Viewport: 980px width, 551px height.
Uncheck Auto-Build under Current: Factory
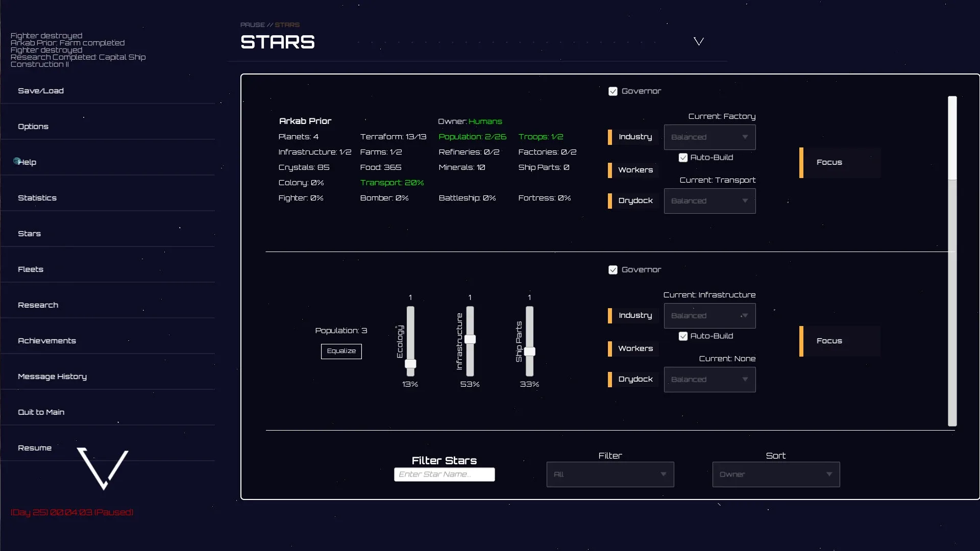click(x=683, y=158)
